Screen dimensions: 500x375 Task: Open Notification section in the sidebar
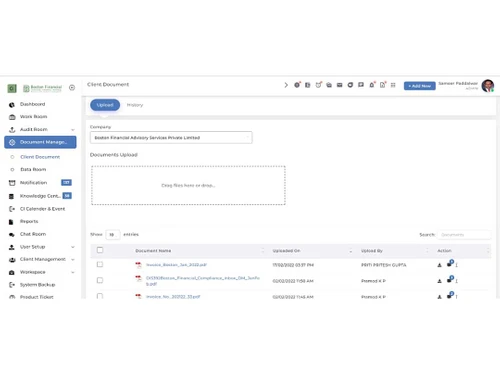33,183
